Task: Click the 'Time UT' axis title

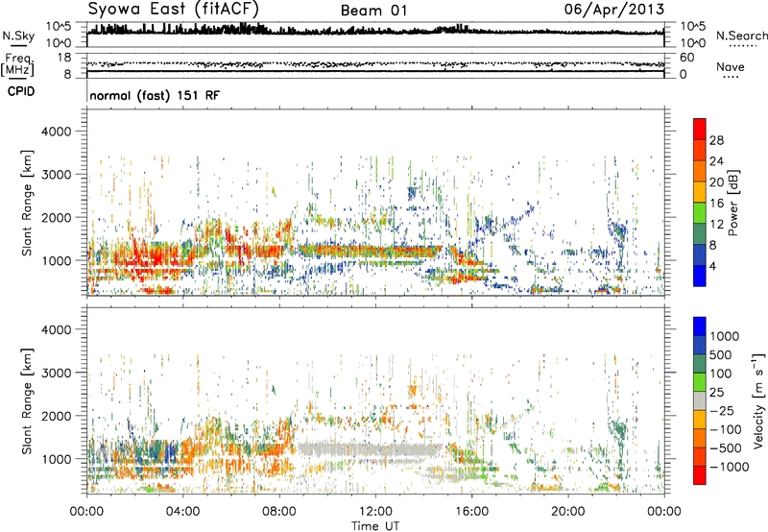Action: coord(375,526)
